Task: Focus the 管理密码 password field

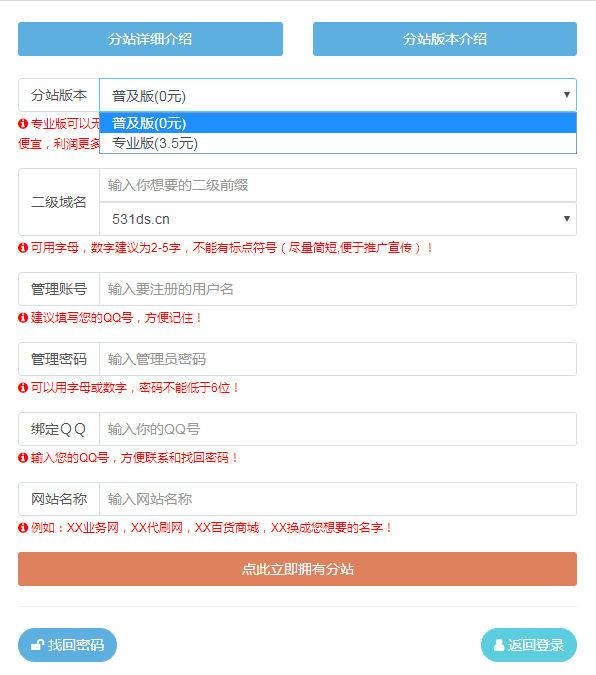Action: pyautogui.click(x=338, y=359)
